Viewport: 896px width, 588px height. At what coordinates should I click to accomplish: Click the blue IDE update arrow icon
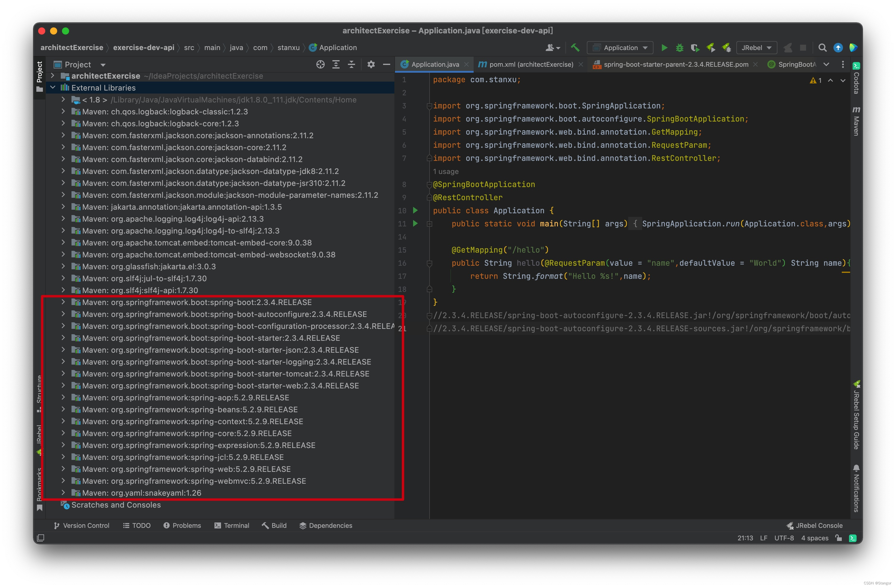(838, 48)
